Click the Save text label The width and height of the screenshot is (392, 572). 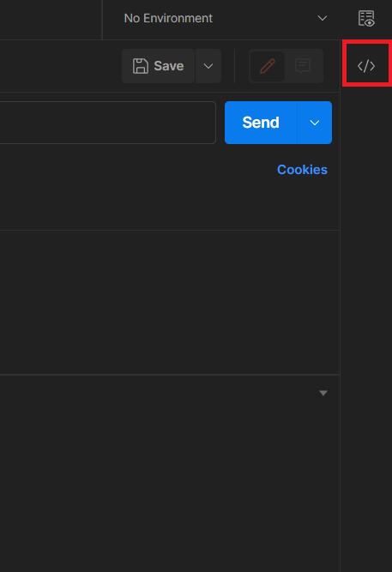point(169,66)
